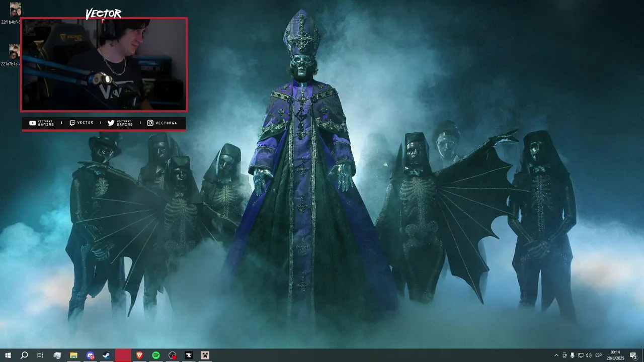Screen dimensions: 644x362
Task: Show hidden system tray icons
Action: pos(556,355)
